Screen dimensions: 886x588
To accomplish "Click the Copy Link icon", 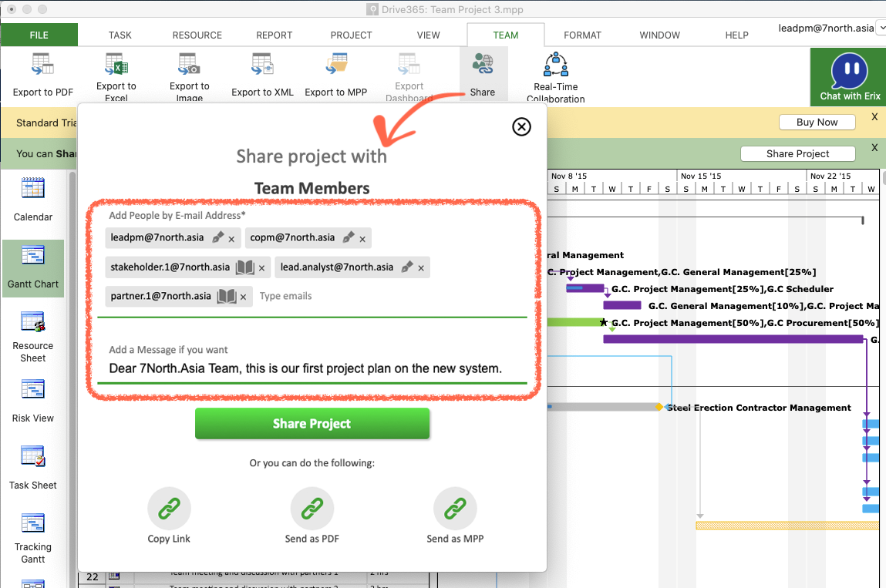I will (169, 509).
